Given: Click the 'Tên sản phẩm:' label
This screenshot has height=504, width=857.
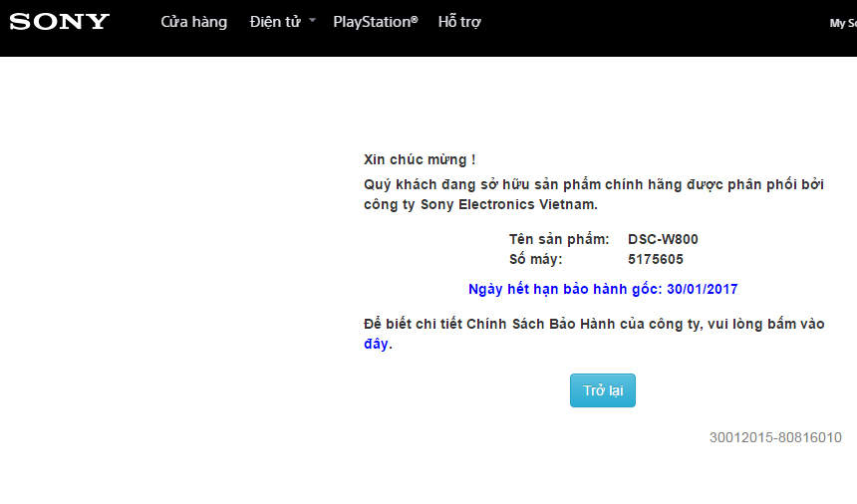Looking at the screenshot, I should 558,239.
